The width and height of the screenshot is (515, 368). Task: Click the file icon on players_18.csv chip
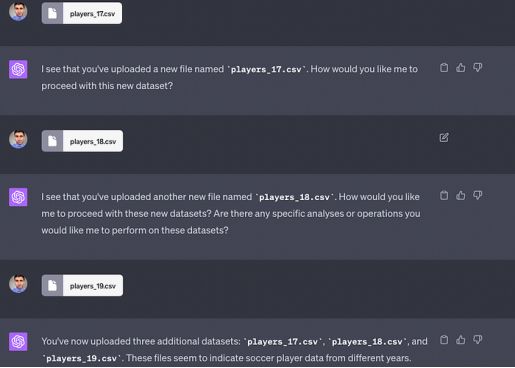[52, 141]
